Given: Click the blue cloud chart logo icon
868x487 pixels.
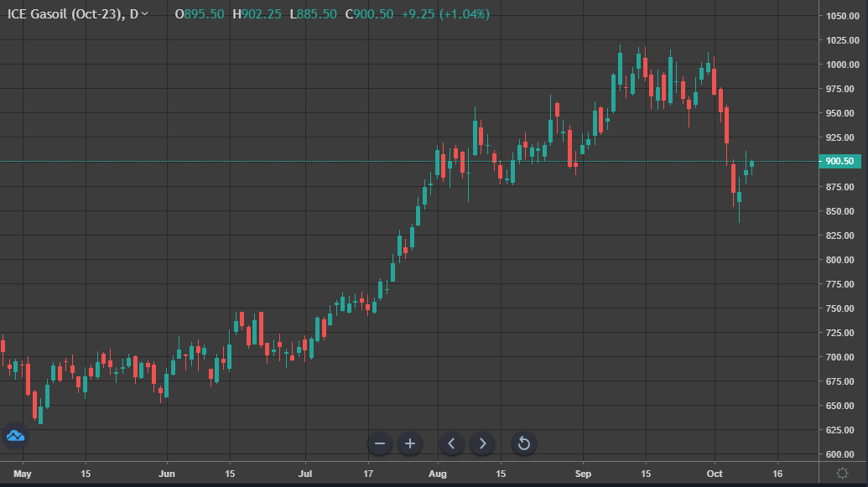Looking at the screenshot, I should click(15, 436).
